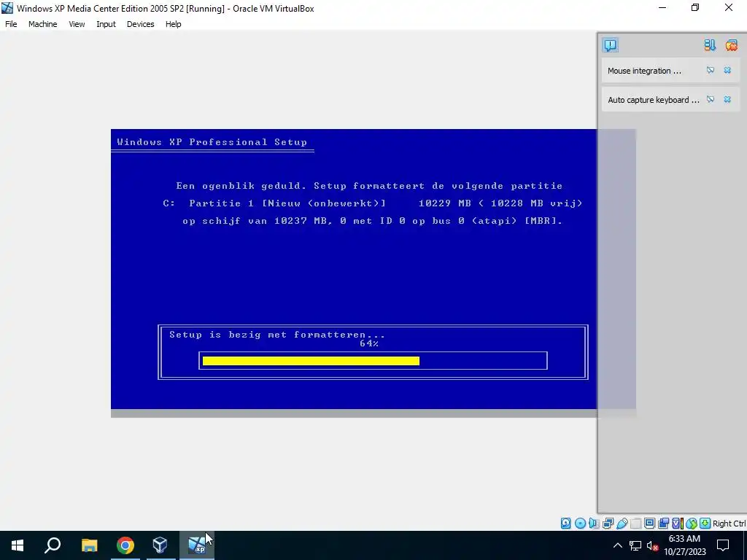Close the VirtualBox VM window
The height and width of the screenshot is (560, 747).
coord(729,7)
